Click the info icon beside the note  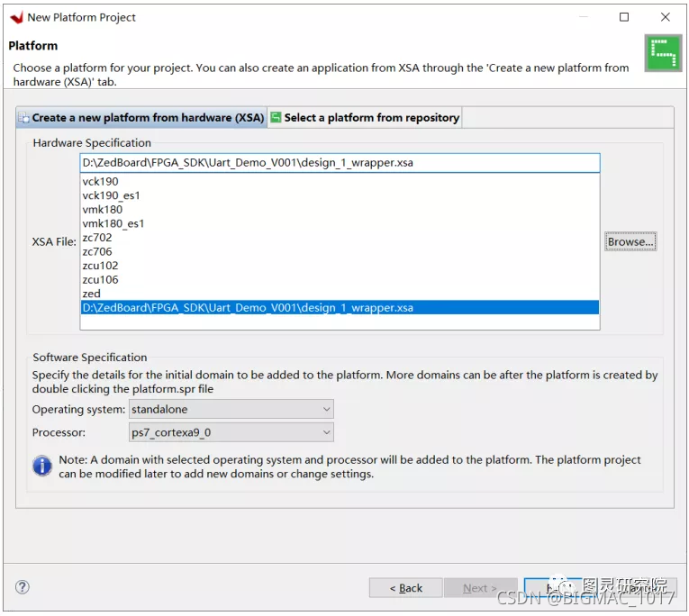(42, 466)
